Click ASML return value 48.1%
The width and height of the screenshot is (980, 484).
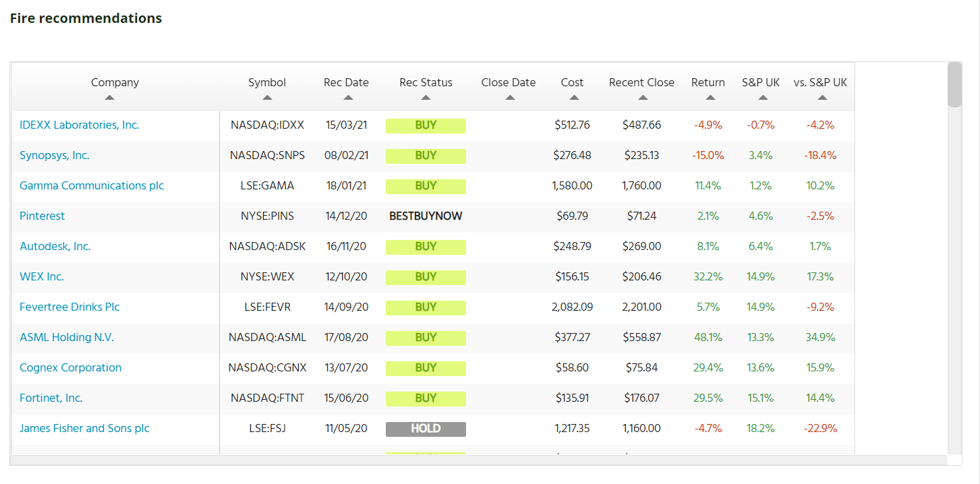coord(708,337)
